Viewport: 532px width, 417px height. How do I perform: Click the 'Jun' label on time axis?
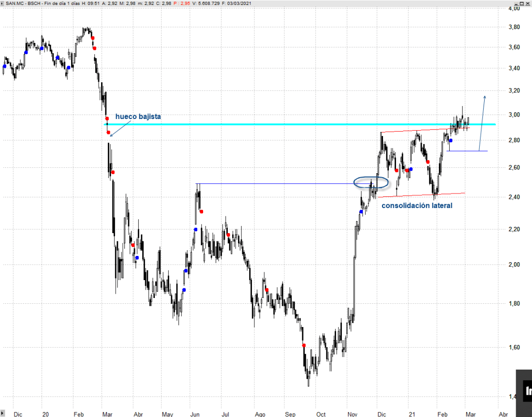click(195, 414)
